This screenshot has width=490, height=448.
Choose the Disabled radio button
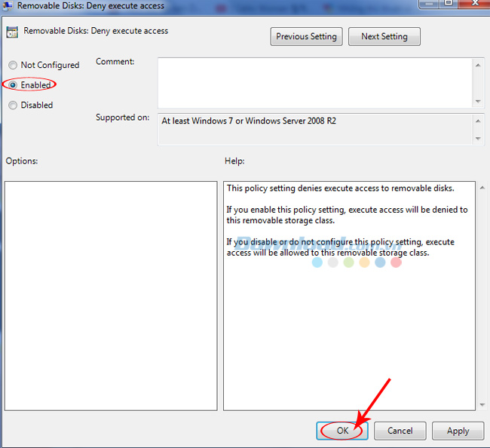click(13, 105)
